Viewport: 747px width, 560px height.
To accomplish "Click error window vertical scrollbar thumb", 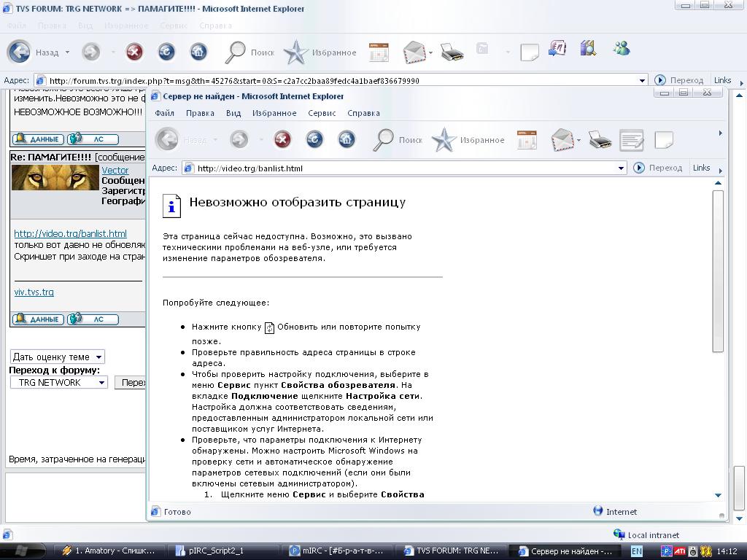I will pyautogui.click(x=718, y=271).
